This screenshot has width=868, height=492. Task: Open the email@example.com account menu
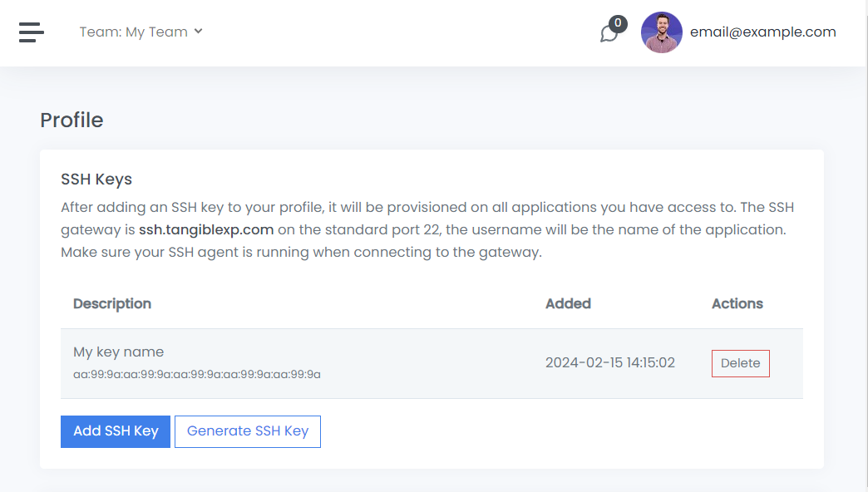click(762, 32)
